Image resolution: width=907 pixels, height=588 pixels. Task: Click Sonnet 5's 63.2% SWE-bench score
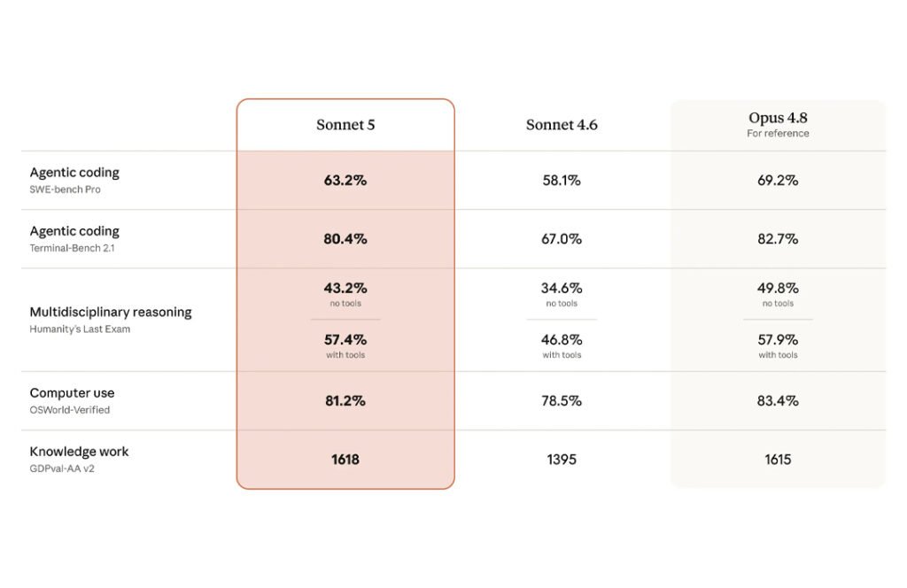(345, 181)
